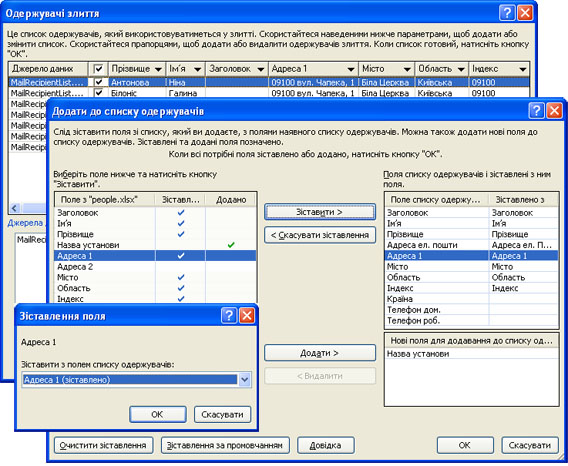This screenshot has width=568, height=466.
Task: Click Зіставлення за промовчанням button
Action: tap(225, 445)
